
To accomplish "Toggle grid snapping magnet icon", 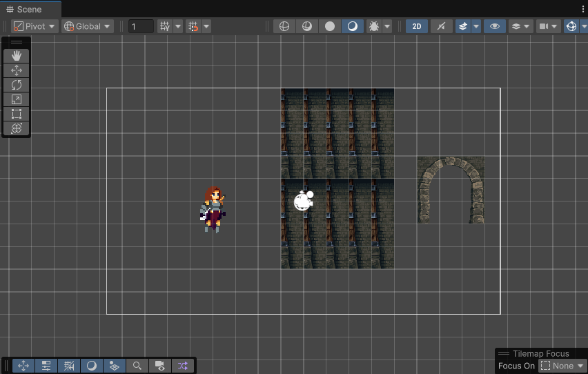I will (193, 26).
